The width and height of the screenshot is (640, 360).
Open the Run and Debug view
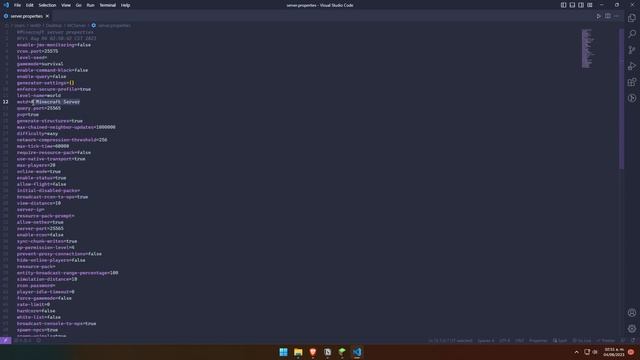[x=632, y=66]
